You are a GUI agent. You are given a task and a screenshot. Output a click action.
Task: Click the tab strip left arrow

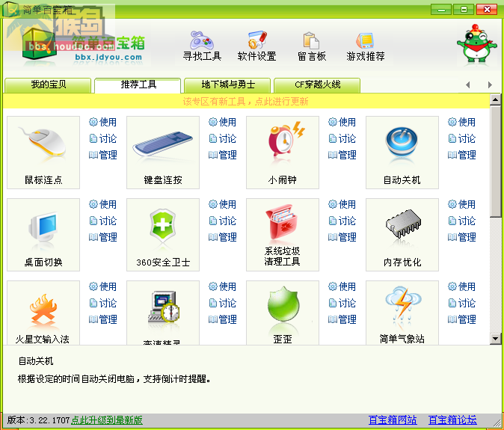[x=468, y=85]
